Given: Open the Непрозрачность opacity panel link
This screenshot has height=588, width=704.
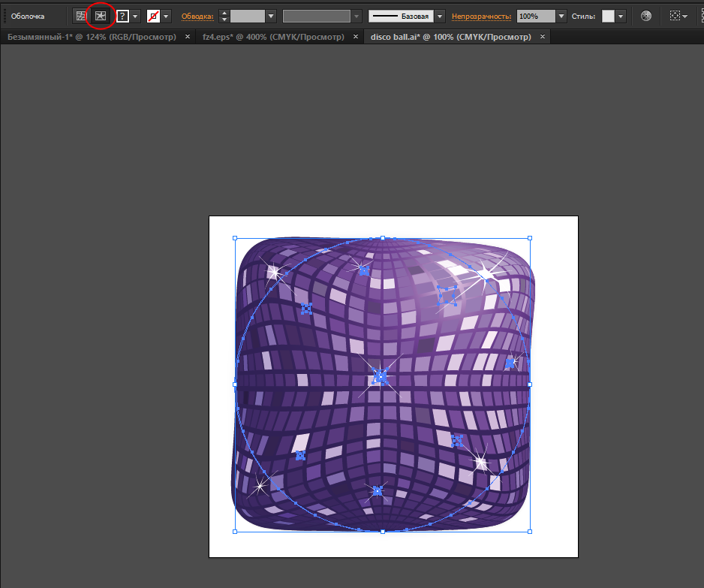Looking at the screenshot, I should 481,16.
